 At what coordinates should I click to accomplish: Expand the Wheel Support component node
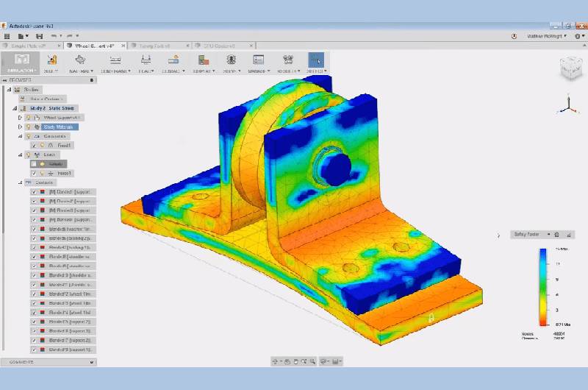[21, 118]
